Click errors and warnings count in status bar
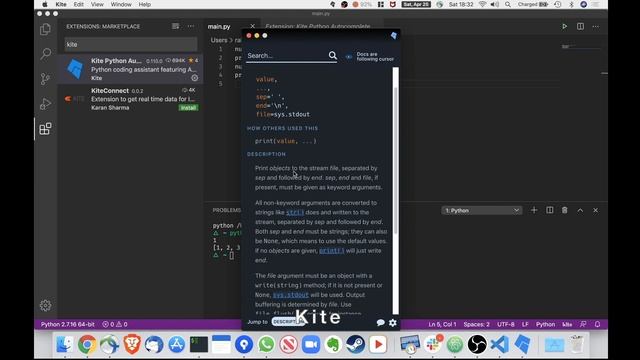The image size is (640, 360). click(115, 324)
